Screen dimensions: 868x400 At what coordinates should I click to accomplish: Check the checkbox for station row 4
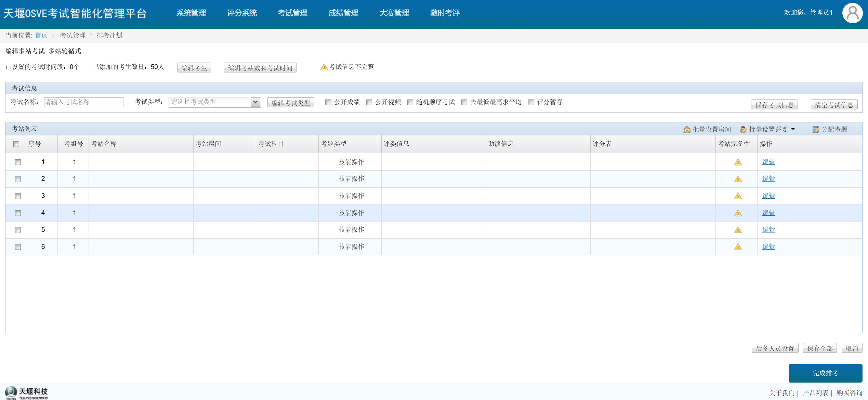point(18,213)
